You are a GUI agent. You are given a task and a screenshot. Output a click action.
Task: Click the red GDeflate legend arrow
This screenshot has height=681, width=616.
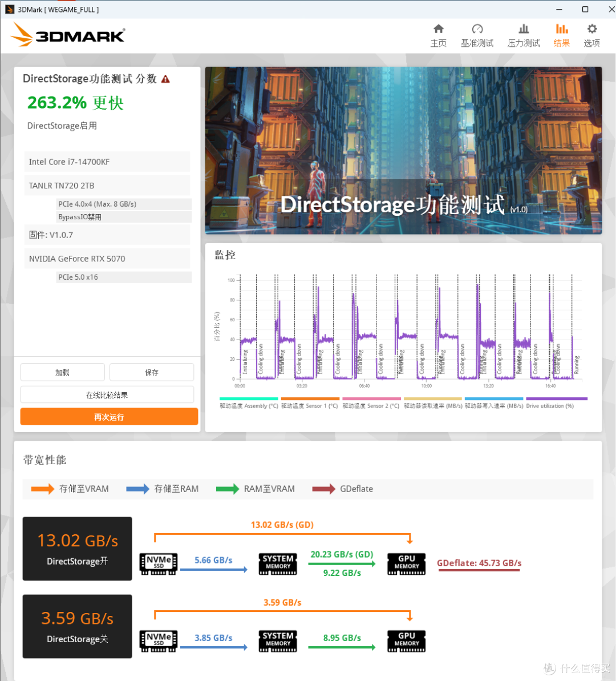324,489
